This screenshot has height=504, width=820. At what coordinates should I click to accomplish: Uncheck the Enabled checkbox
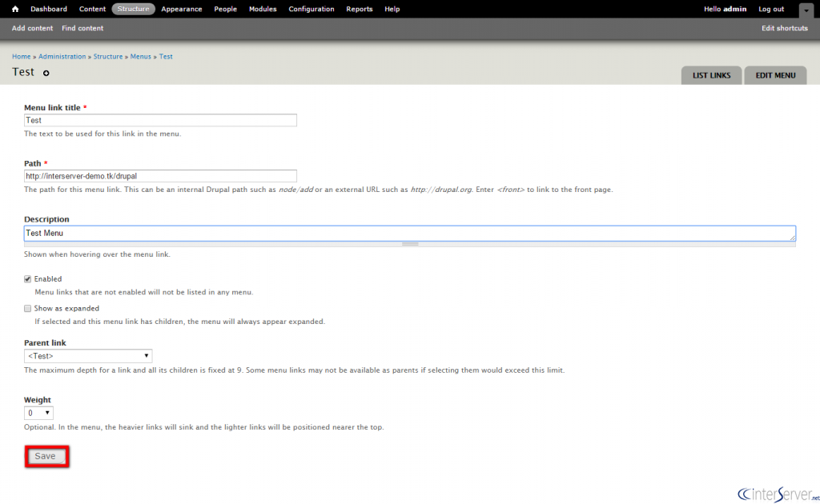pos(28,279)
